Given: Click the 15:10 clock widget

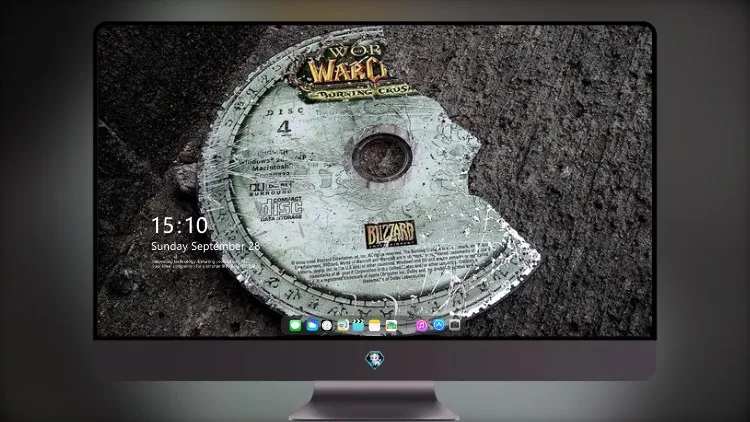Looking at the screenshot, I should (x=179, y=225).
